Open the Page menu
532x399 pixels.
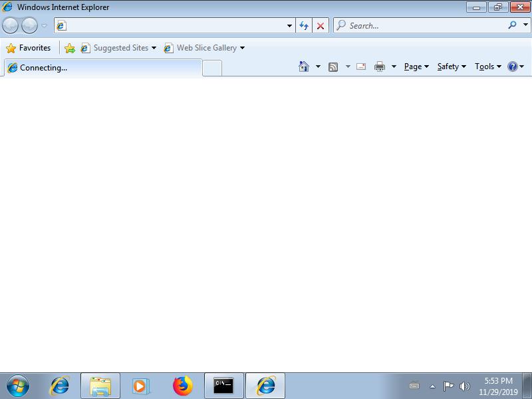click(416, 66)
